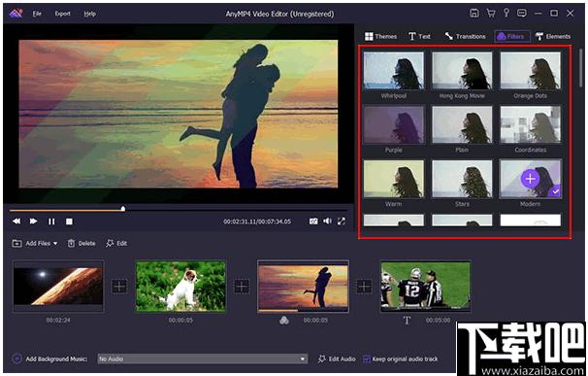Viewport: 588px width, 376px height.
Task: Click the register key icon
Action: (x=506, y=14)
